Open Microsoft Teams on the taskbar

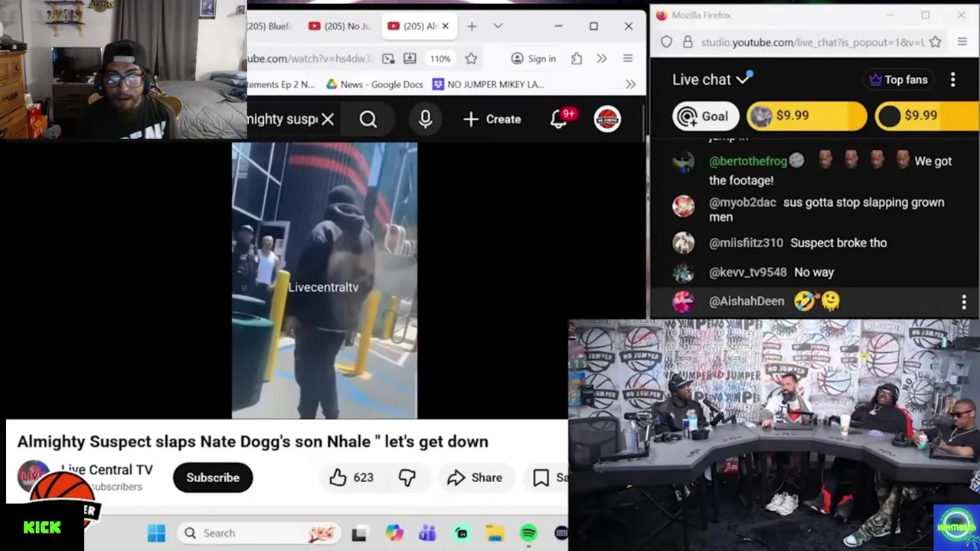(427, 533)
